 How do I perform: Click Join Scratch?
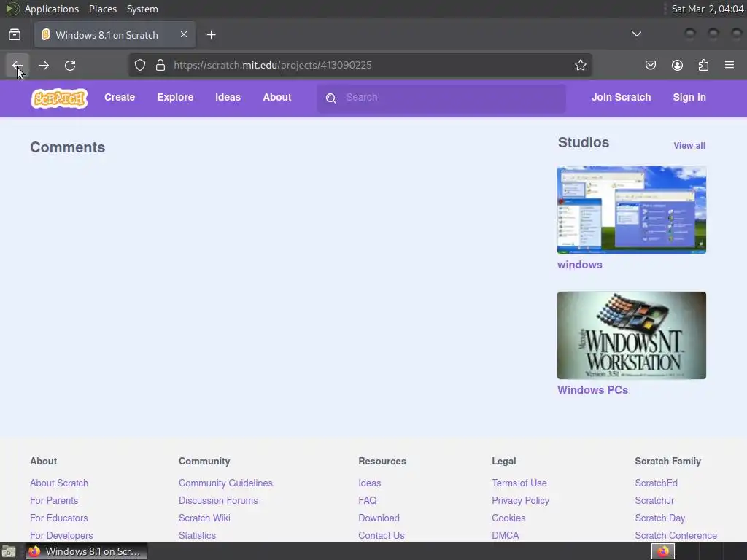pyautogui.click(x=621, y=97)
